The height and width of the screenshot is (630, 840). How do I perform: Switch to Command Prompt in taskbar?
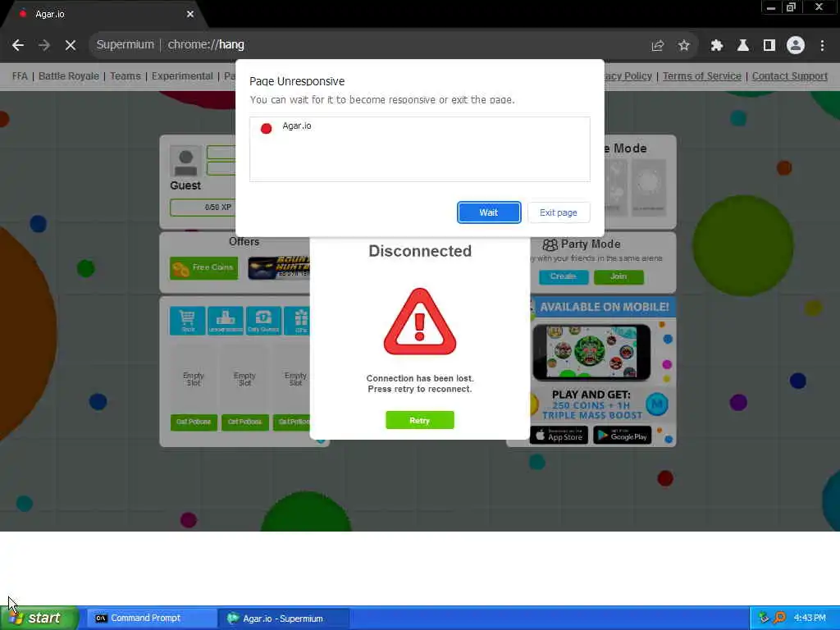pos(152,619)
